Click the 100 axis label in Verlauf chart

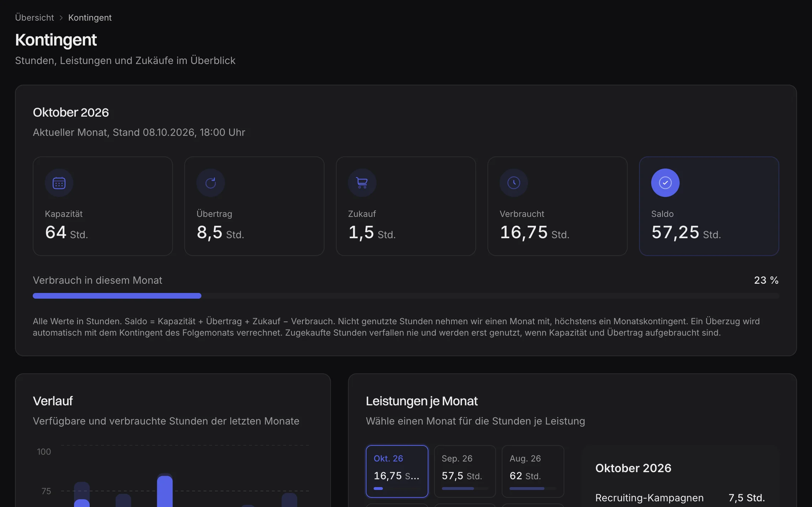44,452
